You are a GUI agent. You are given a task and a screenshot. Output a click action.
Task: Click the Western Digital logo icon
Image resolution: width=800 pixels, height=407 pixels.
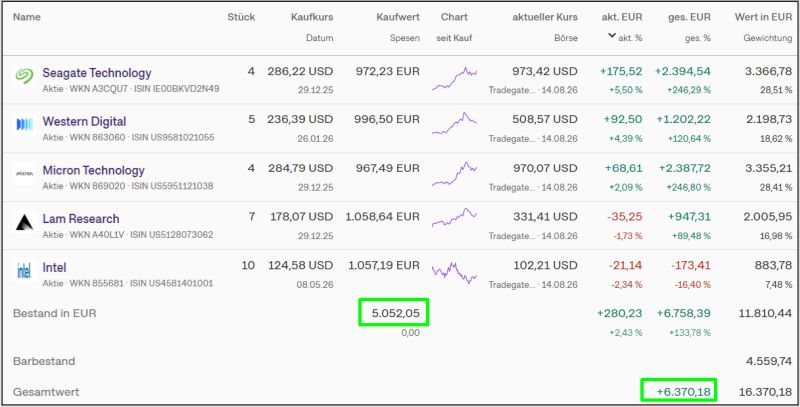tap(24, 124)
